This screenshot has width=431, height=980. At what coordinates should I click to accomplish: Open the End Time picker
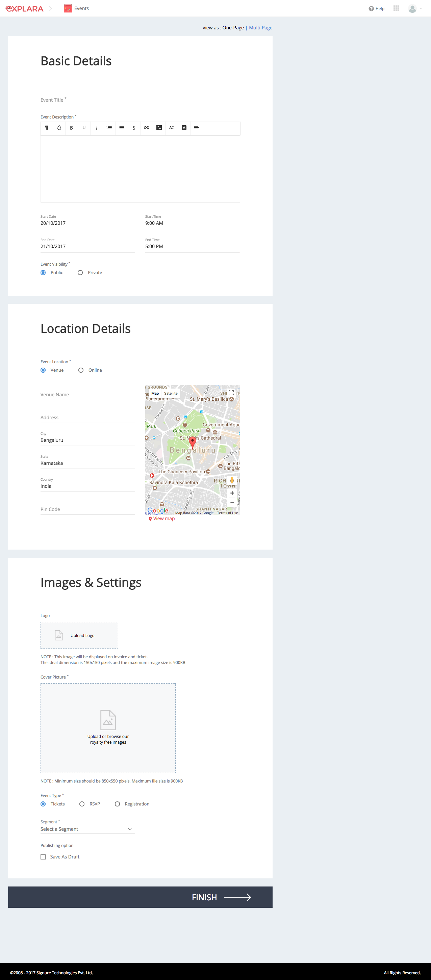(193, 246)
